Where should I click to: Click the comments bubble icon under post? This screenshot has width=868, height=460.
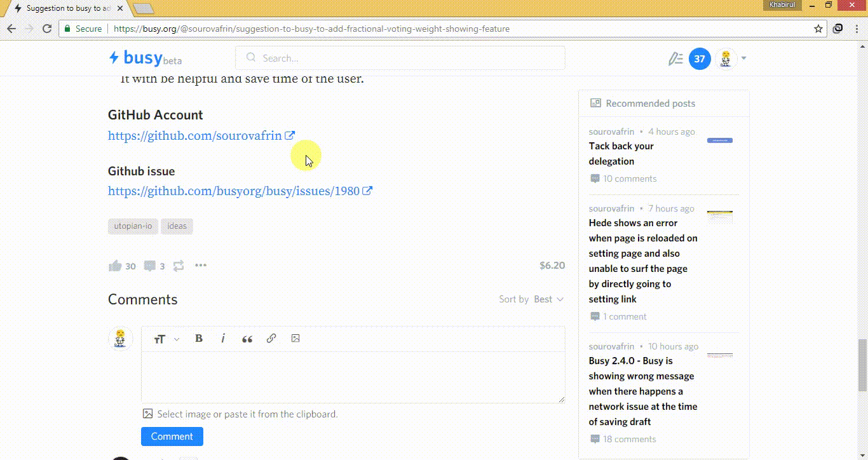(x=150, y=266)
